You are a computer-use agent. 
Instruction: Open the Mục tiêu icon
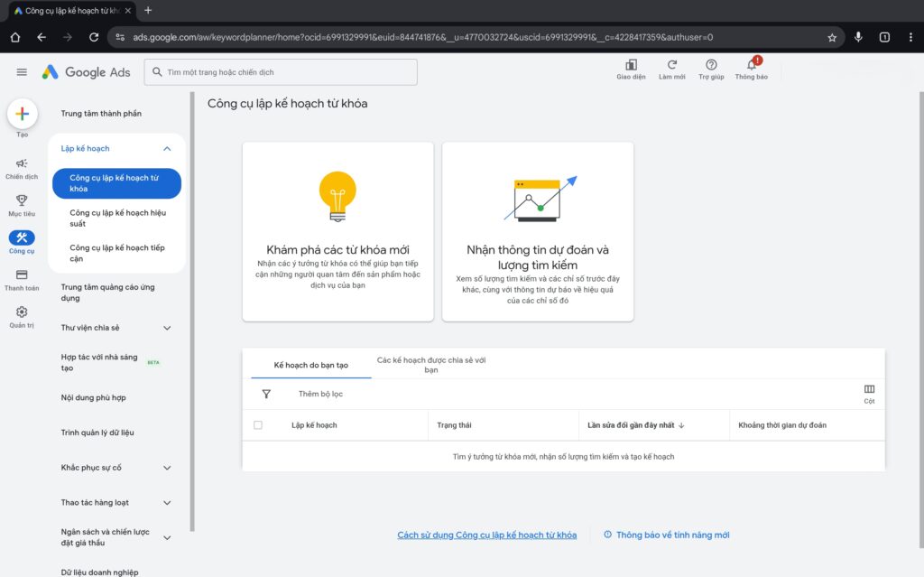(22, 200)
